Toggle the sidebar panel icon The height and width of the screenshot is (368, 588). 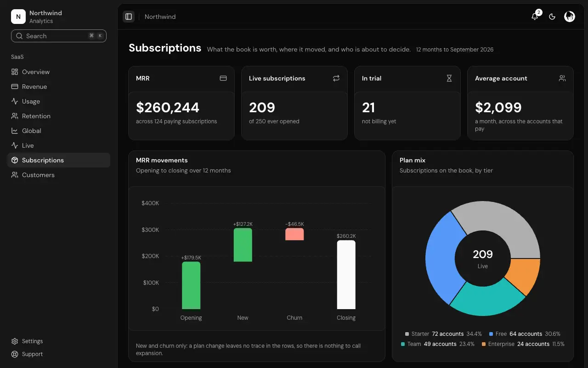[x=129, y=17]
